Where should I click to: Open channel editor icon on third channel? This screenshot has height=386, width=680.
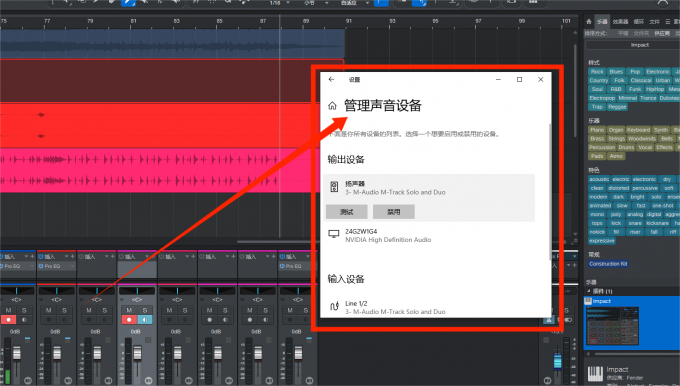(108, 380)
